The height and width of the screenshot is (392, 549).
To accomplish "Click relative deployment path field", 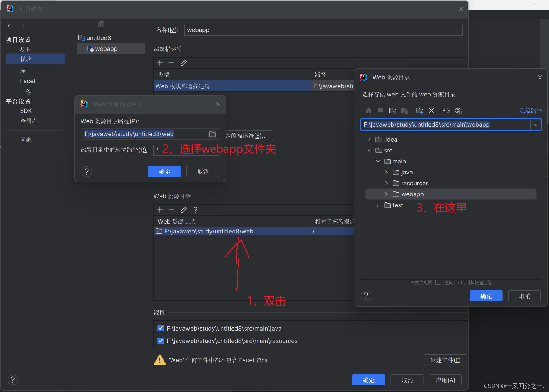I will pos(186,150).
